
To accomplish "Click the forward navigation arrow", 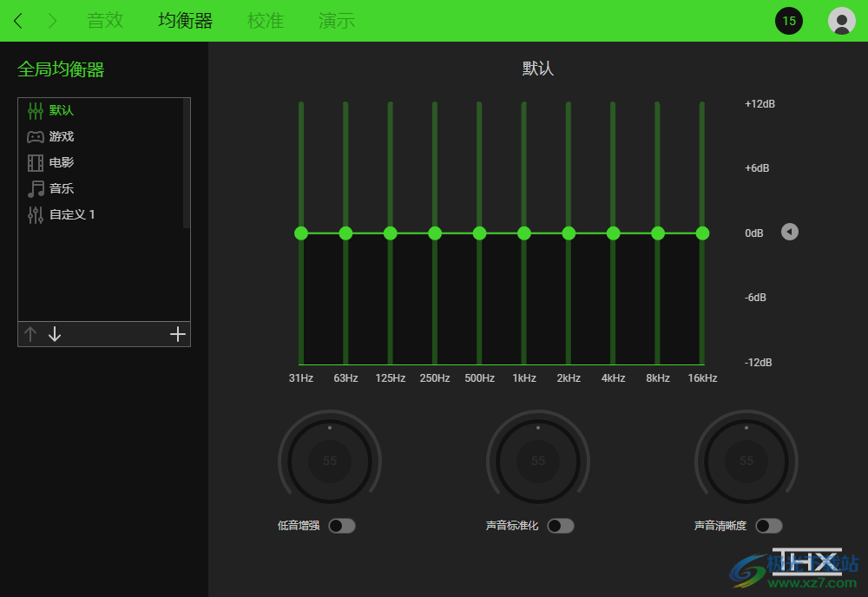I will (x=50, y=21).
